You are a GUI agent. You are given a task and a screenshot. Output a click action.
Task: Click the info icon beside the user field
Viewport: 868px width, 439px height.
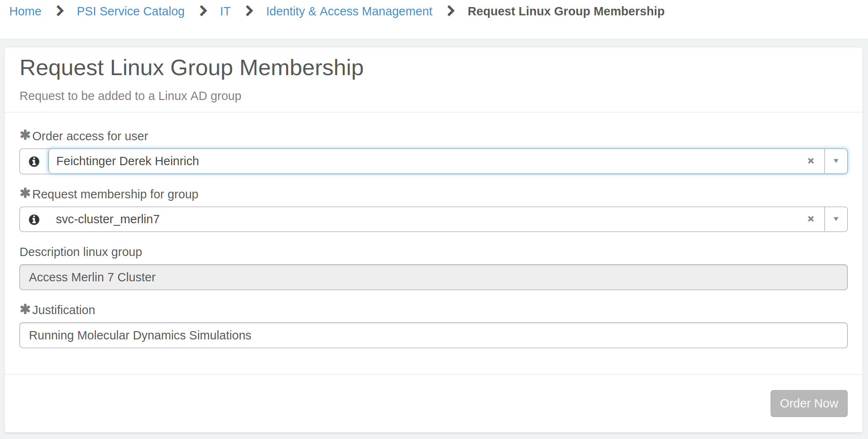tap(34, 161)
